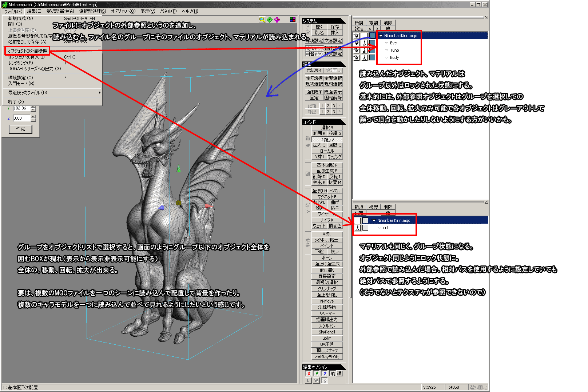
Task: Click 元に戻す undo button
Action: coord(314,70)
